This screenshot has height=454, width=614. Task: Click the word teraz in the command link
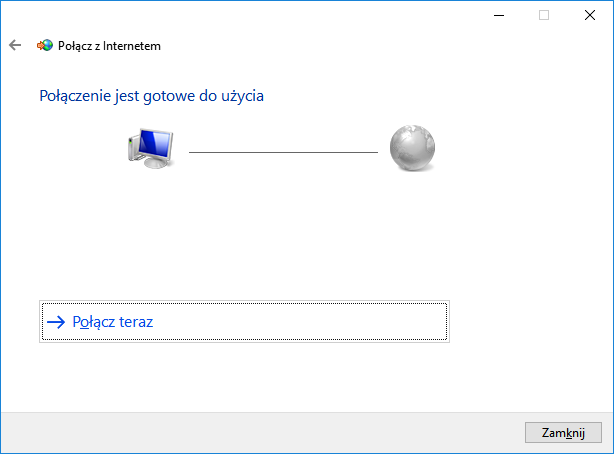[133, 322]
